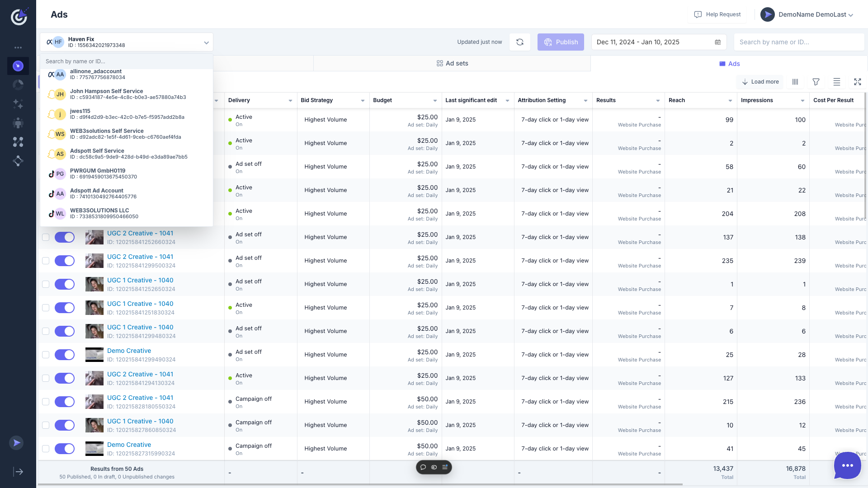
Task: Select PWRGUM GmbH0119 TikTok account
Action: coord(127,174)
